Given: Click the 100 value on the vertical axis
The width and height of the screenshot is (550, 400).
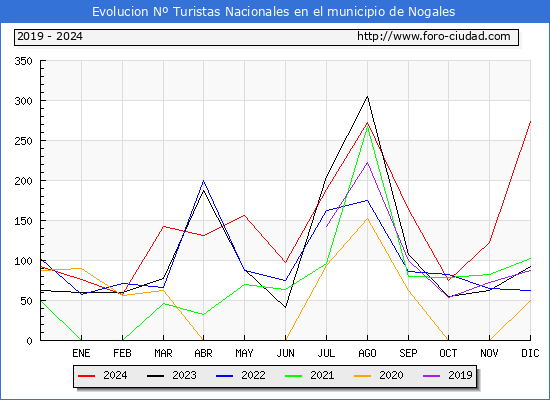Looking at the screenshot, I should [x=24, y=261].
